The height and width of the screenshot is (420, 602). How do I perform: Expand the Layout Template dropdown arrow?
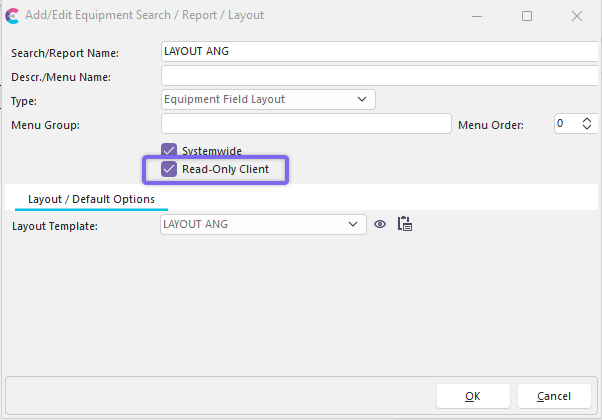click(353, 225)
